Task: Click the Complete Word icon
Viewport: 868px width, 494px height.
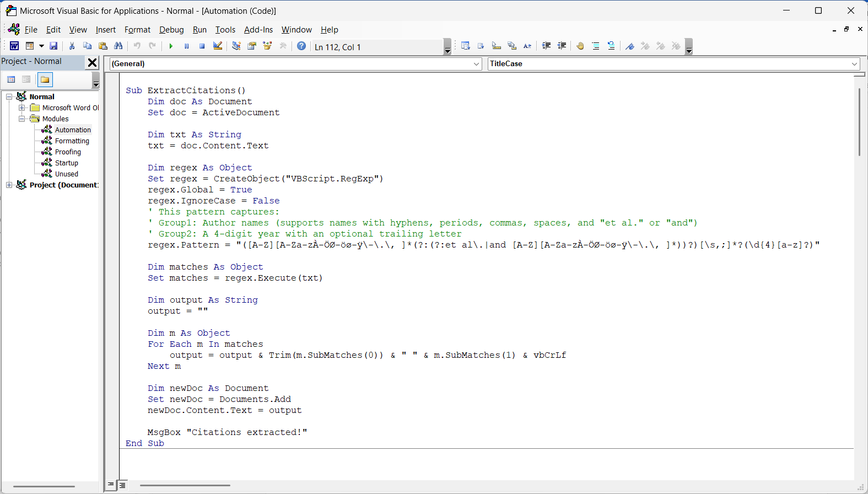Action: pyautogui.click(x=527, y=46)
